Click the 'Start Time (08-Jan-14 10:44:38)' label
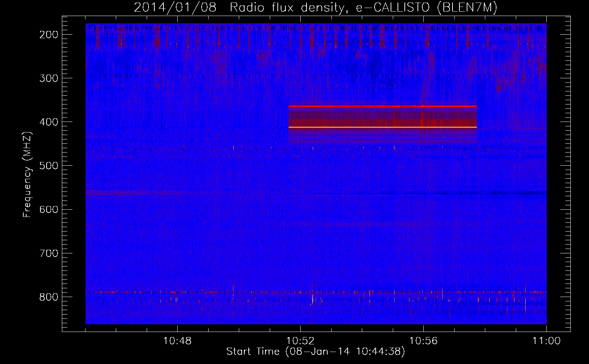Screen dimensions: 589x364 [315, 352]
